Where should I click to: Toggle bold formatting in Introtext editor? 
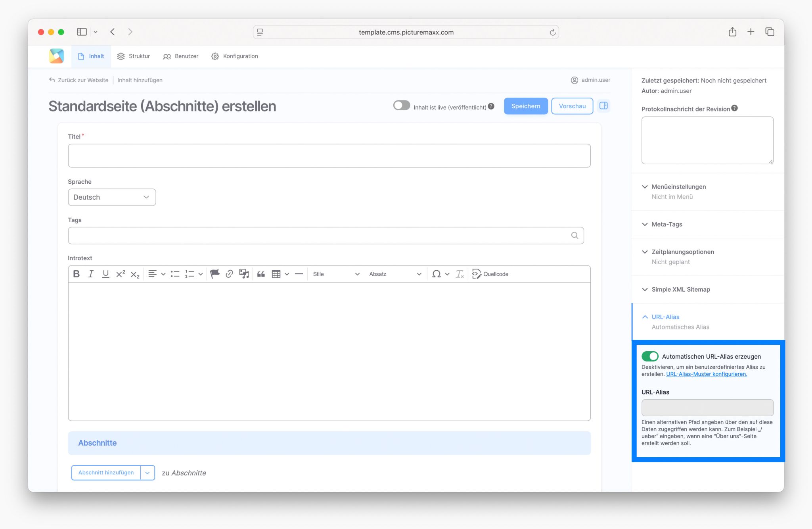pyautogui.click(x=77, y=274)
